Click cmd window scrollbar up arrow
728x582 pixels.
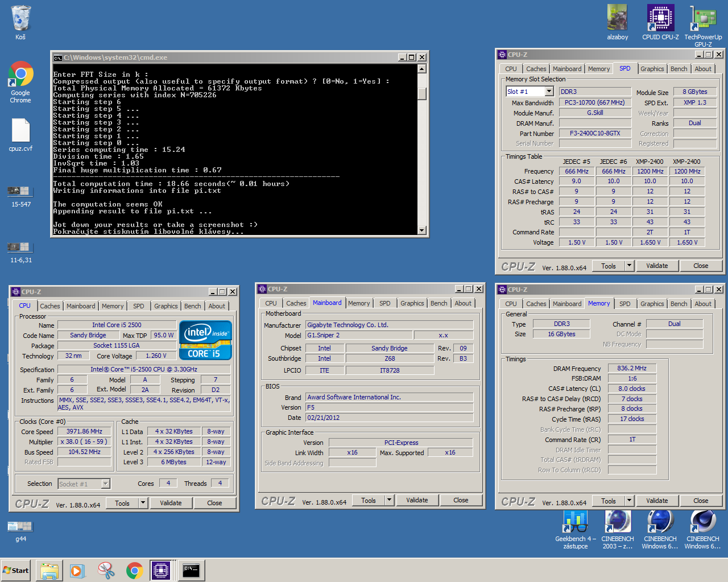[x=422, y=69]
